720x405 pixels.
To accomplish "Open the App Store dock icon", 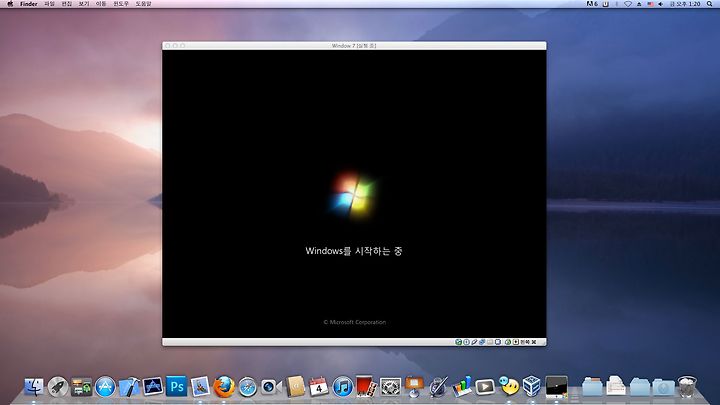I will [105, 387].
